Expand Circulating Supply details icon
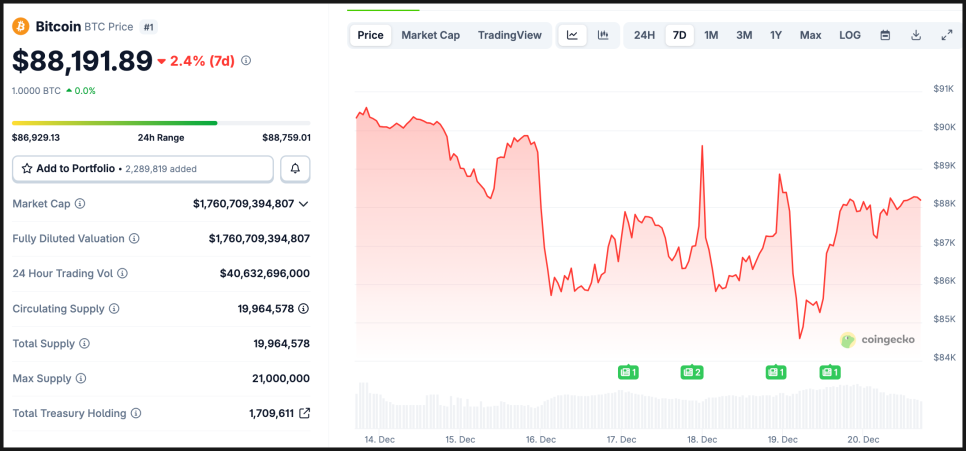966x451 pixels. pos(304,309)
